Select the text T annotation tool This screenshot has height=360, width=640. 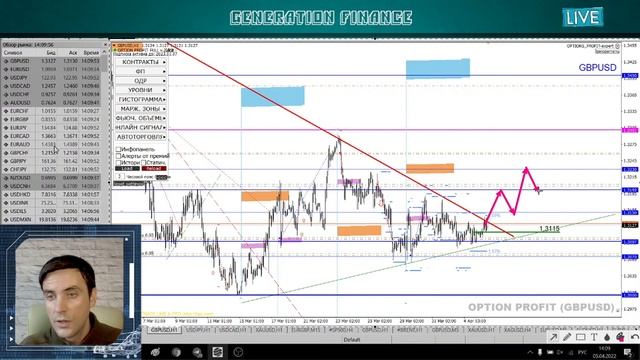(x=594, y=337)
